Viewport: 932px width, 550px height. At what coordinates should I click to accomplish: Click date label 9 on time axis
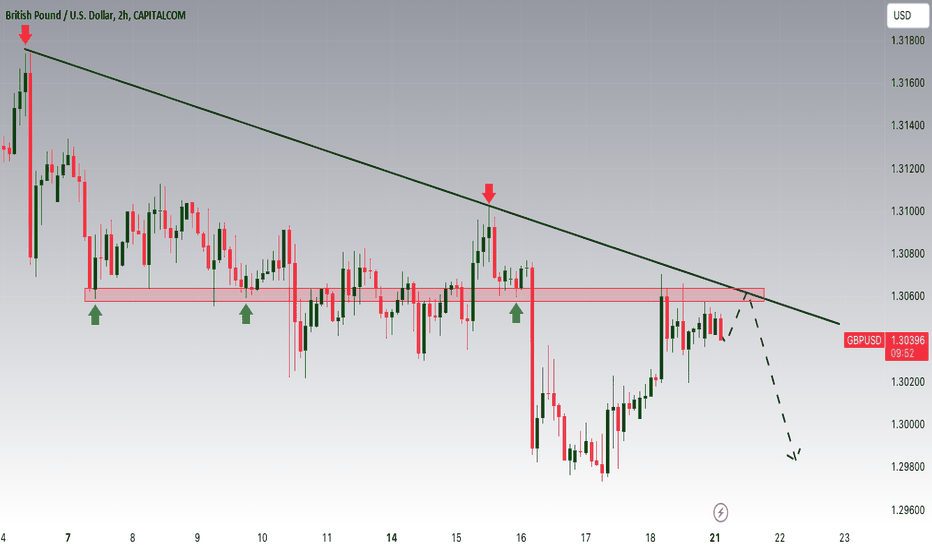tap(197, 538)
